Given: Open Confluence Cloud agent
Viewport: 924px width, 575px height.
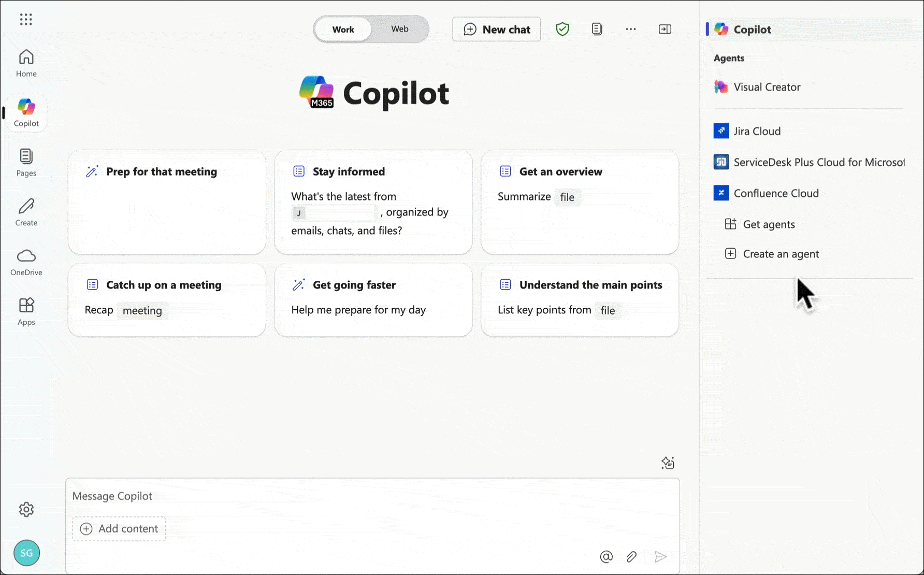Looking at the screenshot, I should [x=766, y=193].
